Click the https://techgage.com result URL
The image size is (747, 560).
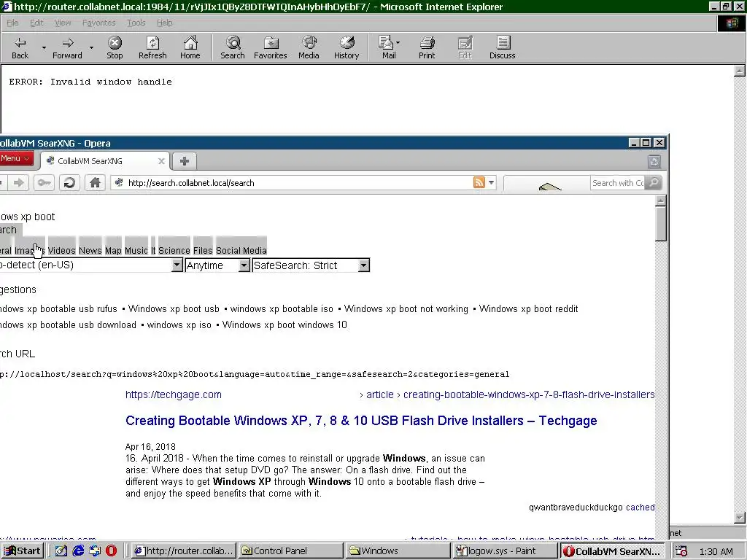coord(174,394)
